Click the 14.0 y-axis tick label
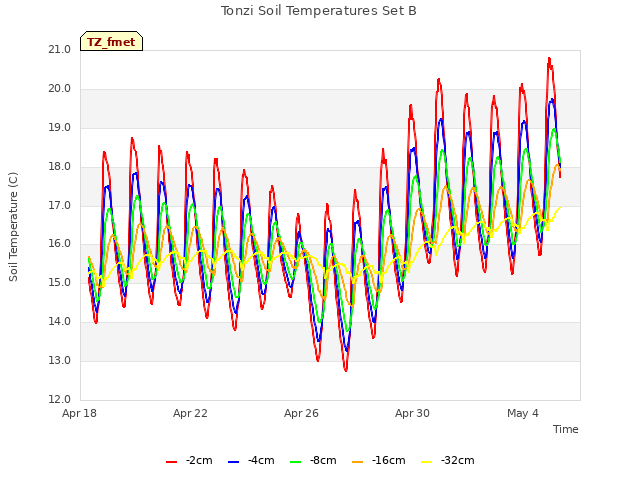 tap(60, 322)
